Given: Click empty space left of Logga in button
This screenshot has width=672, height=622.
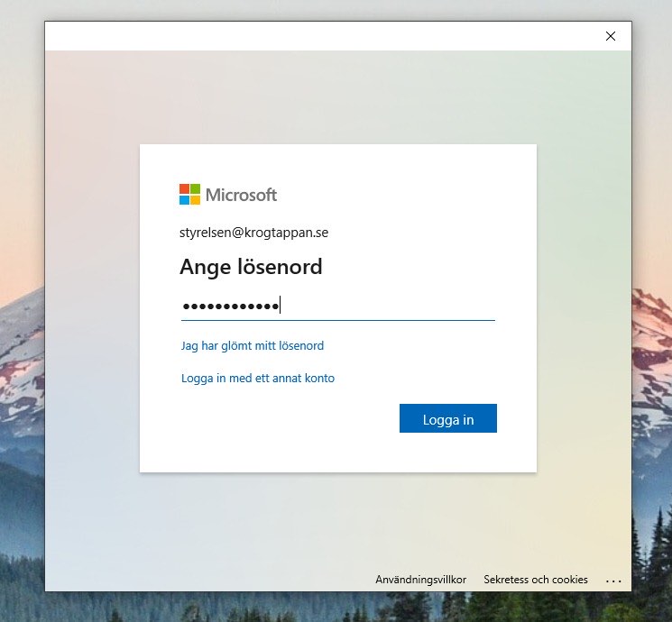Looking at the screenshot, I should tap(271, 420).
